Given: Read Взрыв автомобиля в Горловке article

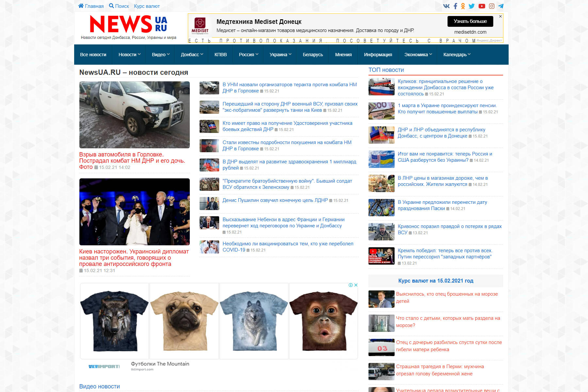Looking at the screenshot, I should (x=132, y=161).
